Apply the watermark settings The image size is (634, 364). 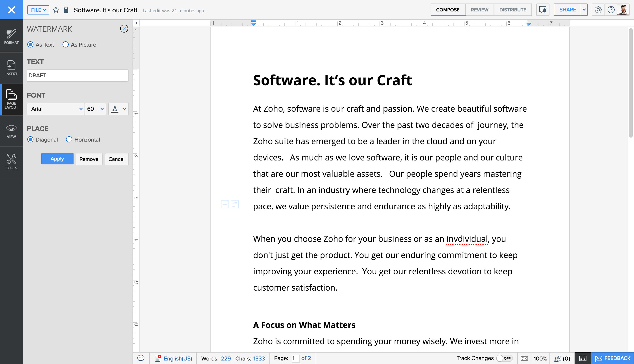click(x=57, y=159)
